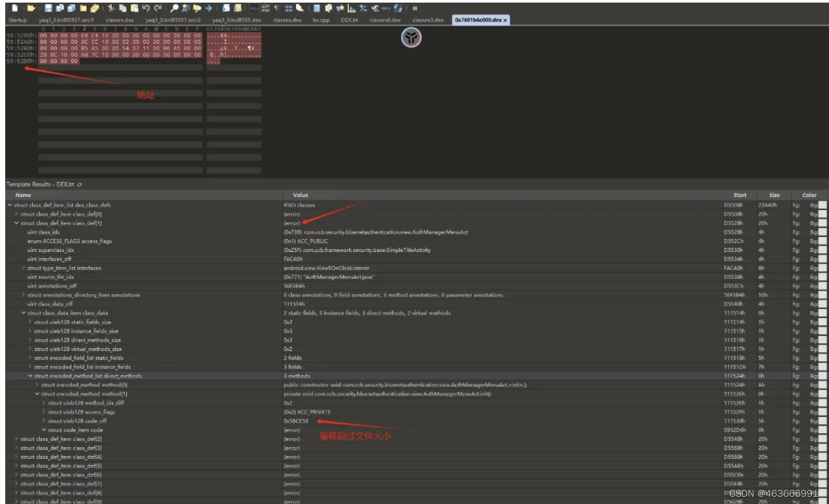Click the Calculator toolbar icon
The width and height of the screenshot is (829, 504).
point(316,8)
